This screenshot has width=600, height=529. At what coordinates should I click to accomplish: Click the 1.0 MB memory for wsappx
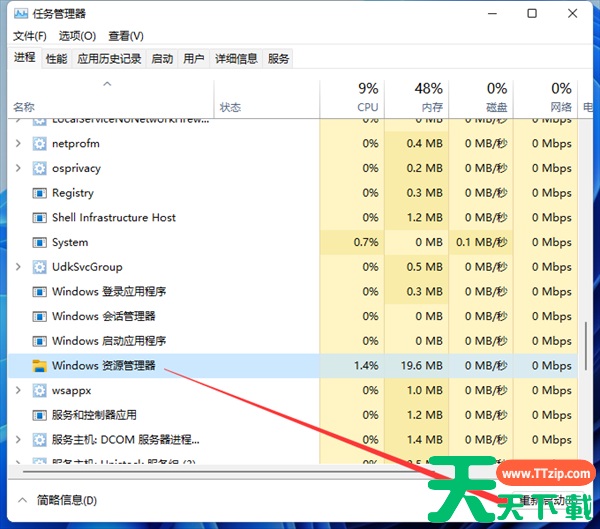coord(425,390)
